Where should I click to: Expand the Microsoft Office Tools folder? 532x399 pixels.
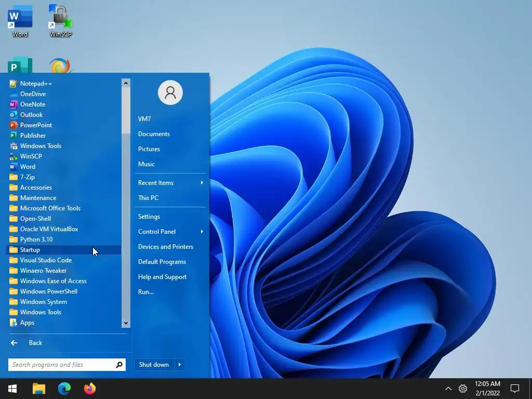click(x=64, y=208)
